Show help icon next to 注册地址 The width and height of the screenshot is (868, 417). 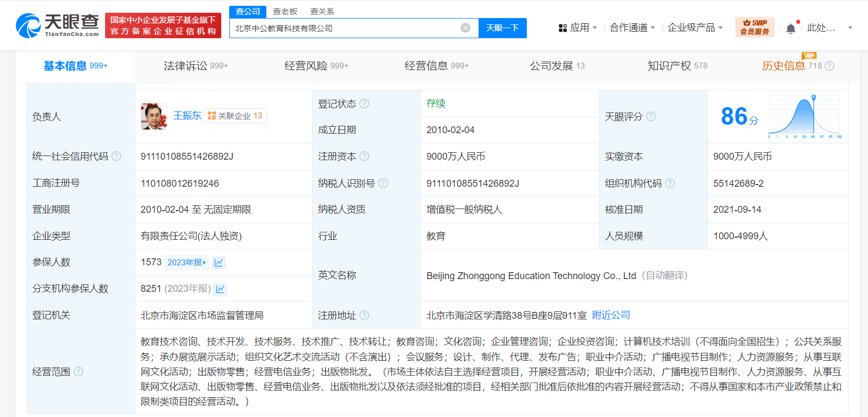364,316
